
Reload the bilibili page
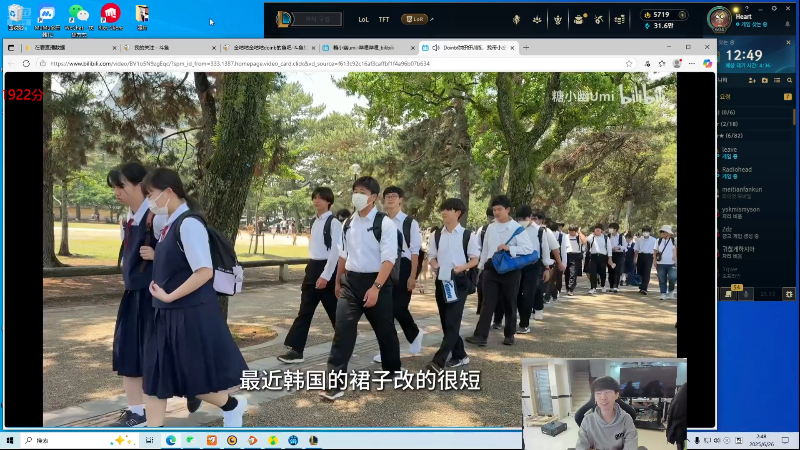tap(26, 63)
